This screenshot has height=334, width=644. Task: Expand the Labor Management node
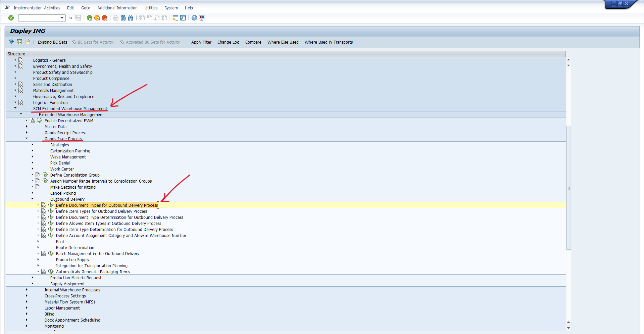[27, 308]
